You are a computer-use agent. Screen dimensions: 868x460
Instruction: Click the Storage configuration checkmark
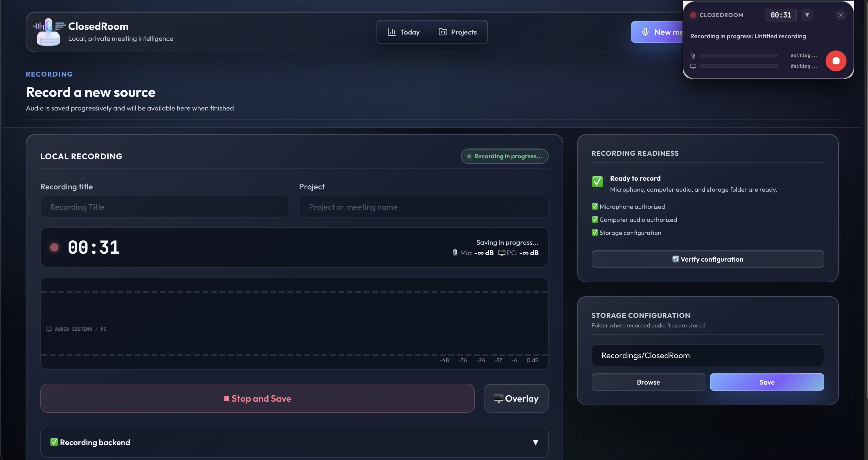595,233
